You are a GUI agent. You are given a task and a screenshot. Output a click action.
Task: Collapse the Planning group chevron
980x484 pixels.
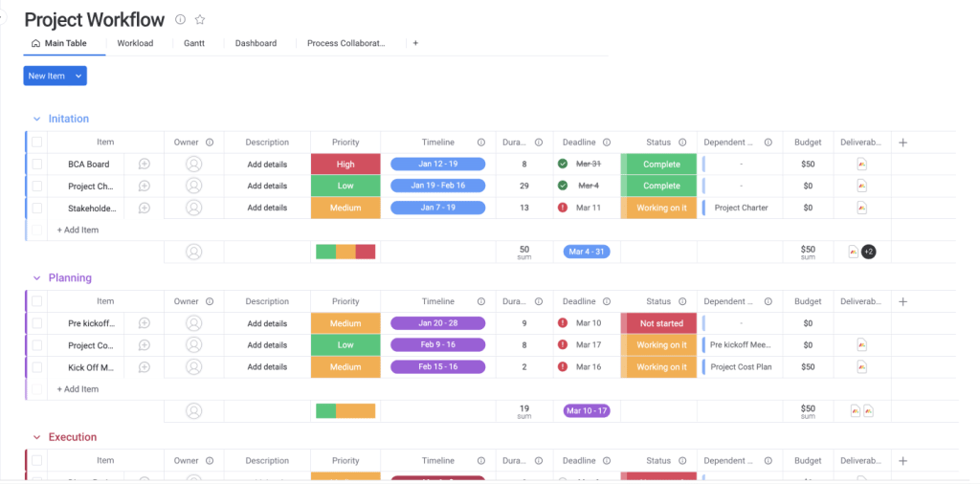[37, 278]
